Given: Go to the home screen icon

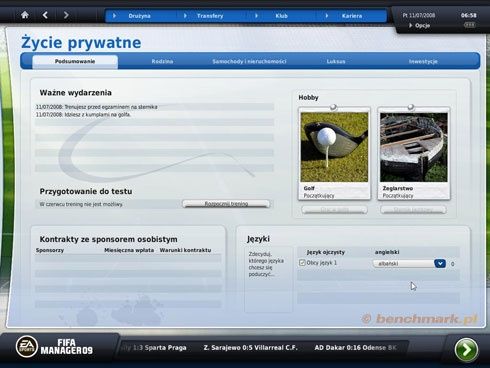Looking at the screenshot, I should click(25, 15).
